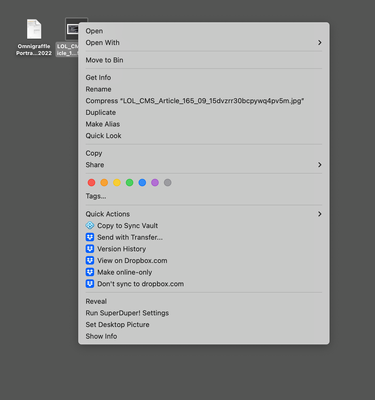Expand the Quick Actions submenu arrow
Image resolution: width=375 pixels, height=400 pixels.
click(x=320, y=214)
